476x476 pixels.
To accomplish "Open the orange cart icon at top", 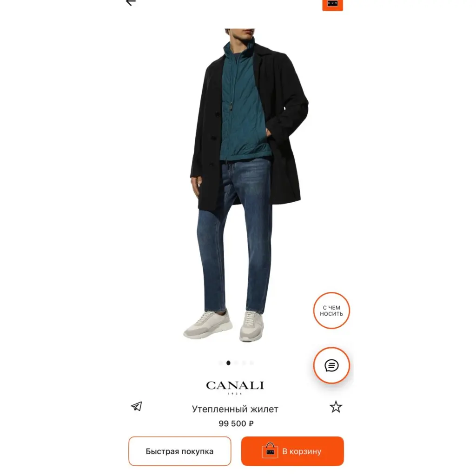I will coord(332,5).
